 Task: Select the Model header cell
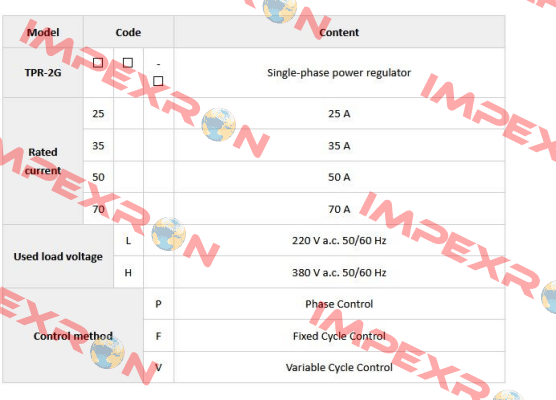tap(43, 32)
